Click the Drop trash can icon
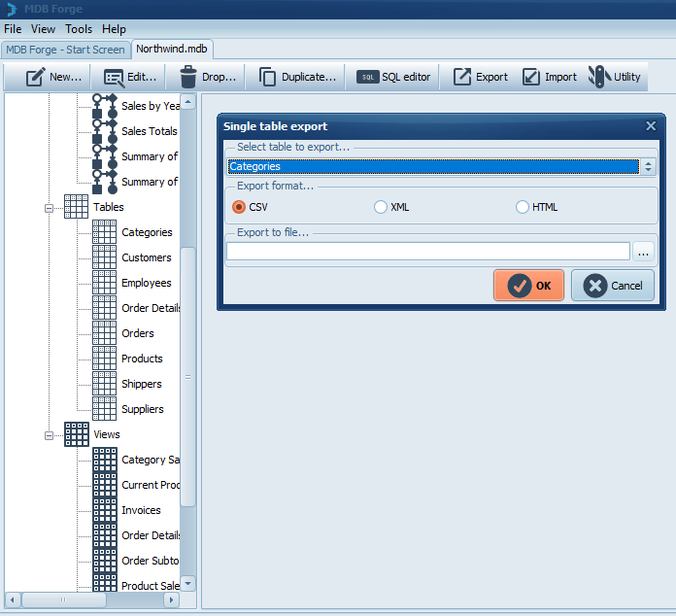The image size is (676, 616). coord(188,77)
